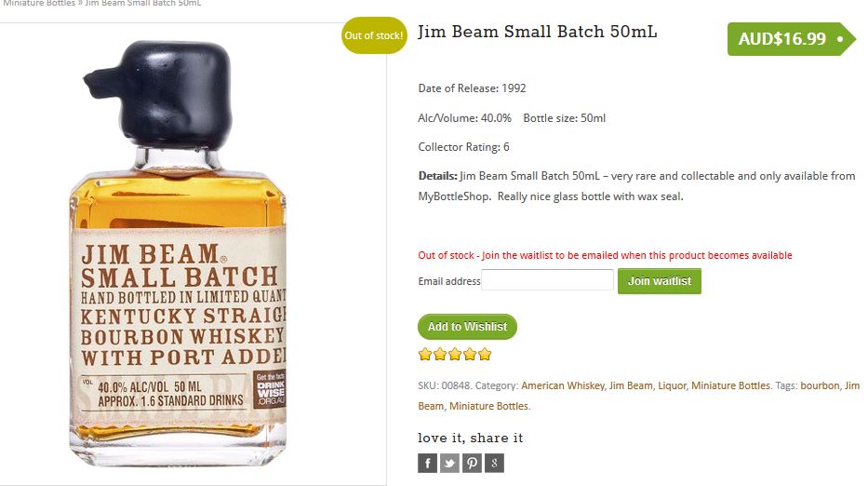Image resolution: width=868 pixels, height=486 pixels.
Task: Click the Out of stock badge
Action: coord(374,35)
